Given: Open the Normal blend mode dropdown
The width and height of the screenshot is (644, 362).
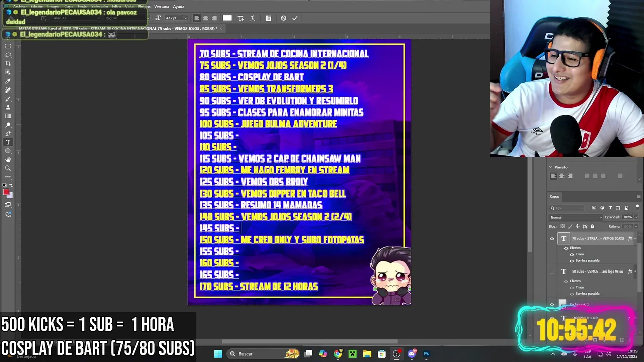Looking at the screenshot, I should pyautogui.click(x=576, y=217).
